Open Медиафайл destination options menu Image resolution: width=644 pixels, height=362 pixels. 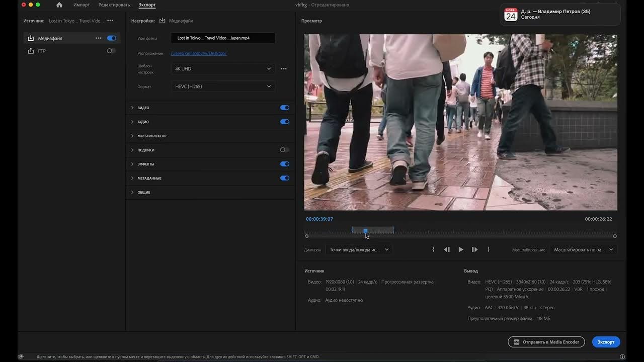99,38
